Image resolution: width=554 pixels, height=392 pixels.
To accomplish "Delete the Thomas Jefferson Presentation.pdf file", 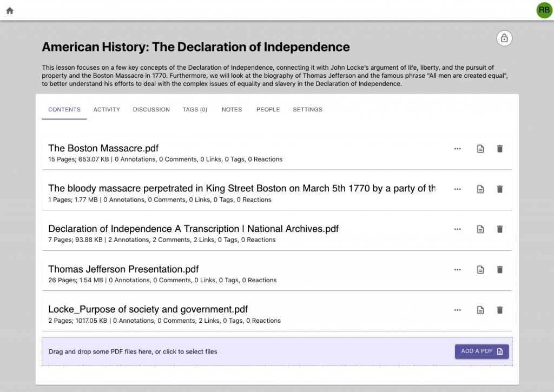I will 500,269.
